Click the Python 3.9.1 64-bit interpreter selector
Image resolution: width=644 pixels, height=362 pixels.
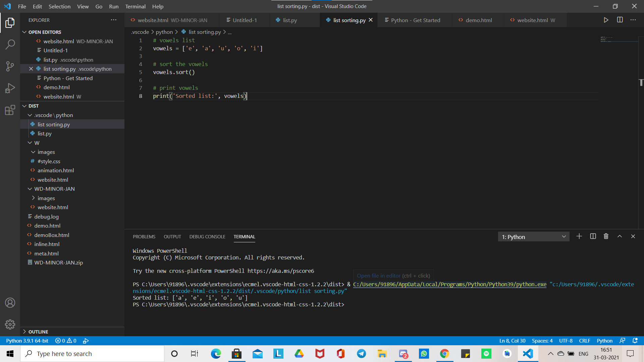(x=27, y=341)
